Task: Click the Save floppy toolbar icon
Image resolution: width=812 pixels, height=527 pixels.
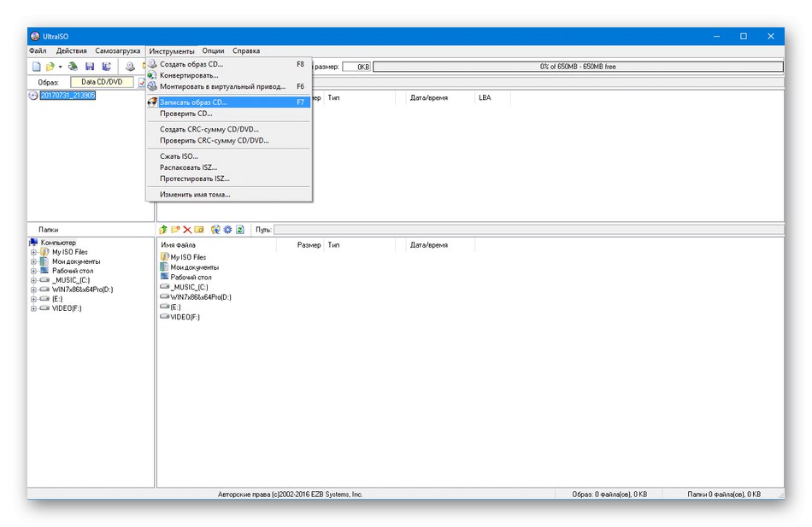Action: [x=90, y=67]
